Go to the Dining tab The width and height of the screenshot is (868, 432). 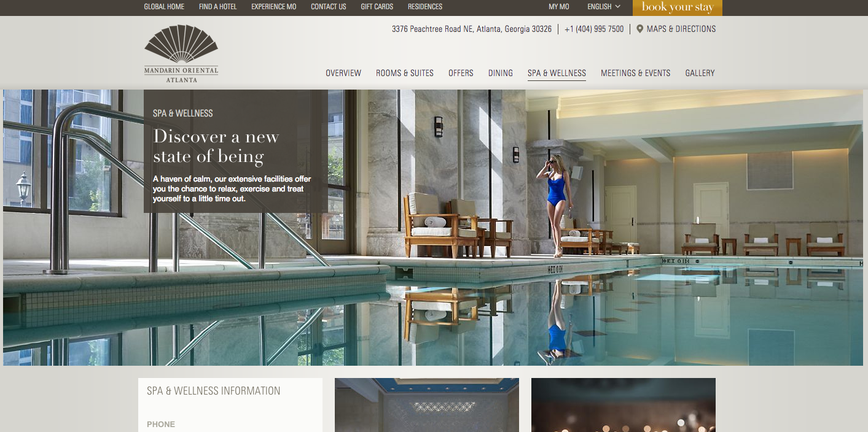coord(501,73)
